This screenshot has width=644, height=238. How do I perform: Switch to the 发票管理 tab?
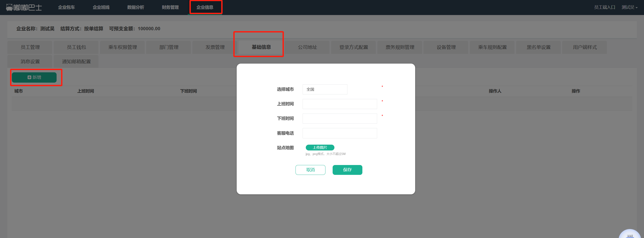pos(215,47)
